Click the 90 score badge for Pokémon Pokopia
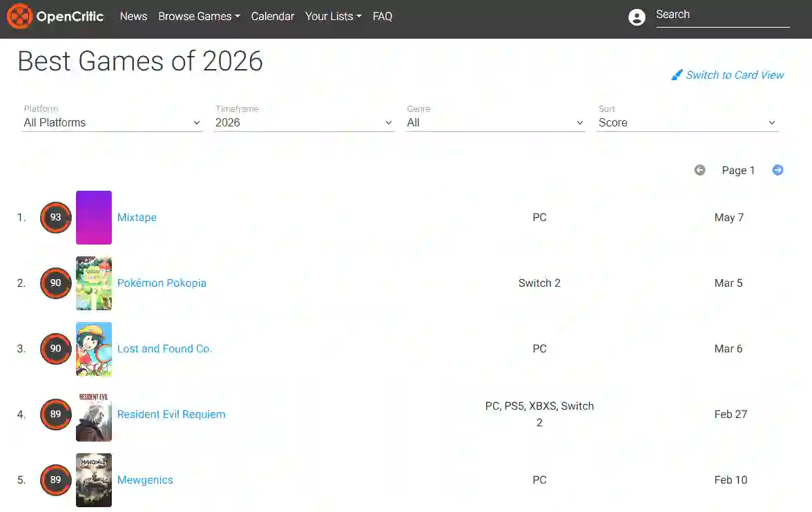Viewport: 812px width, 512px height. pos(55,283)
